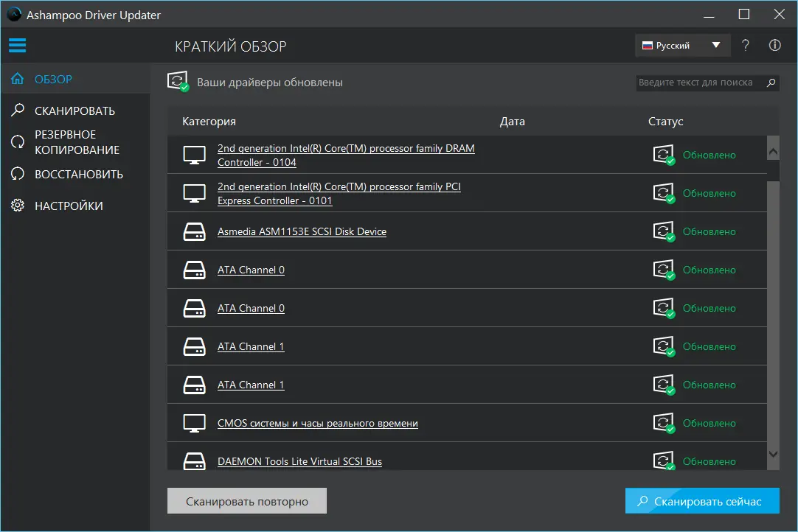This screenshot has height=532, width=798.
Task: Open the Русский language dropdown
Action: (x=673, y=46)
